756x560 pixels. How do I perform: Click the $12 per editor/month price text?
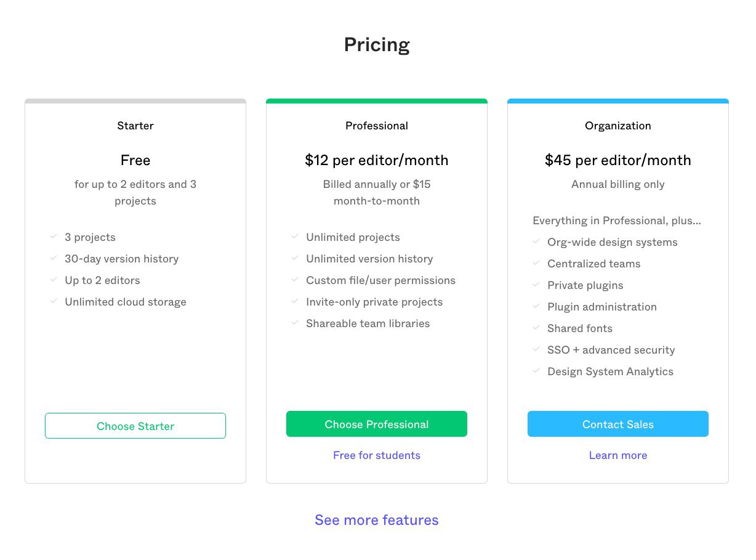(x=377, y=160)
